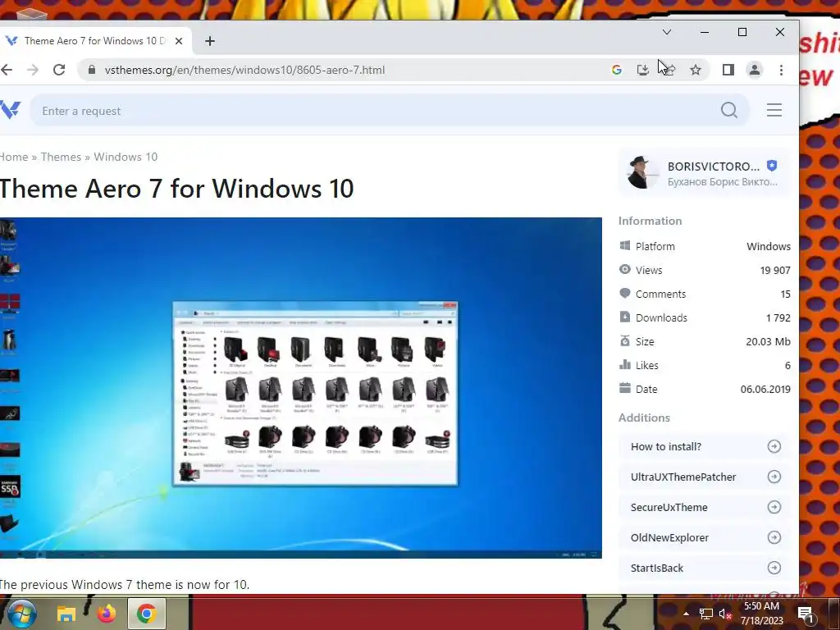Viewport: 840px width, 630px height.
Task: Click the arrow icon beside SecureUxTheme
Action: (x=774, y=507)
